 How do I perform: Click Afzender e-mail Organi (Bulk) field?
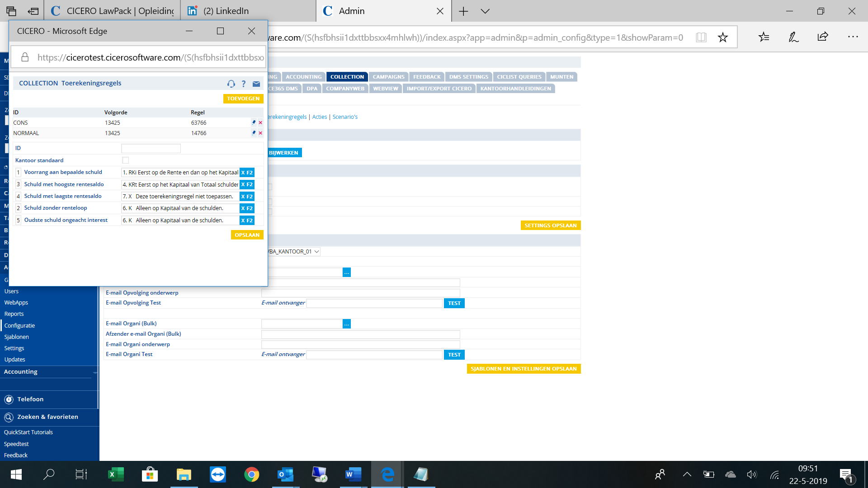point(360,334)
